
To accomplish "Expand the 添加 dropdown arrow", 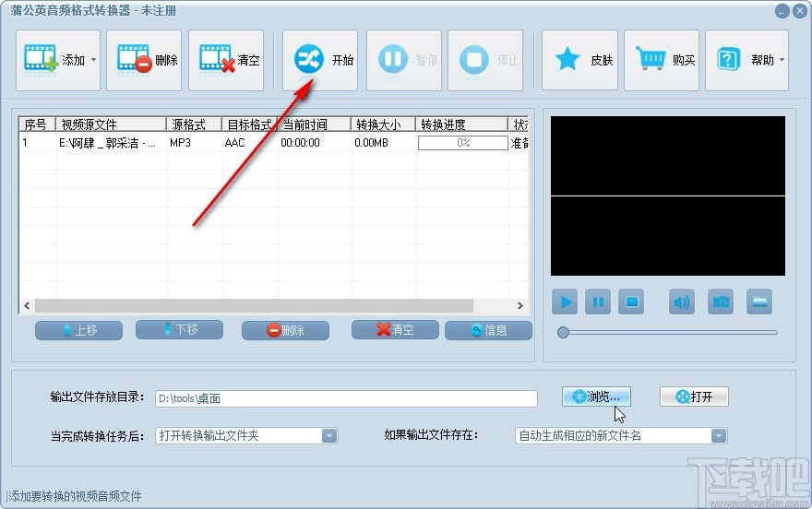I will click(x=94, y=60).
